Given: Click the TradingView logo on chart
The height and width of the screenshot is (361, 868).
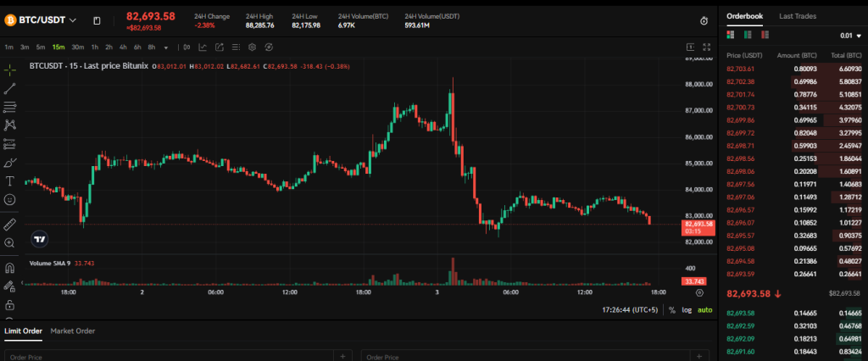Looking at the screenshot, I should pyautogui.click(x=40, y=239).
